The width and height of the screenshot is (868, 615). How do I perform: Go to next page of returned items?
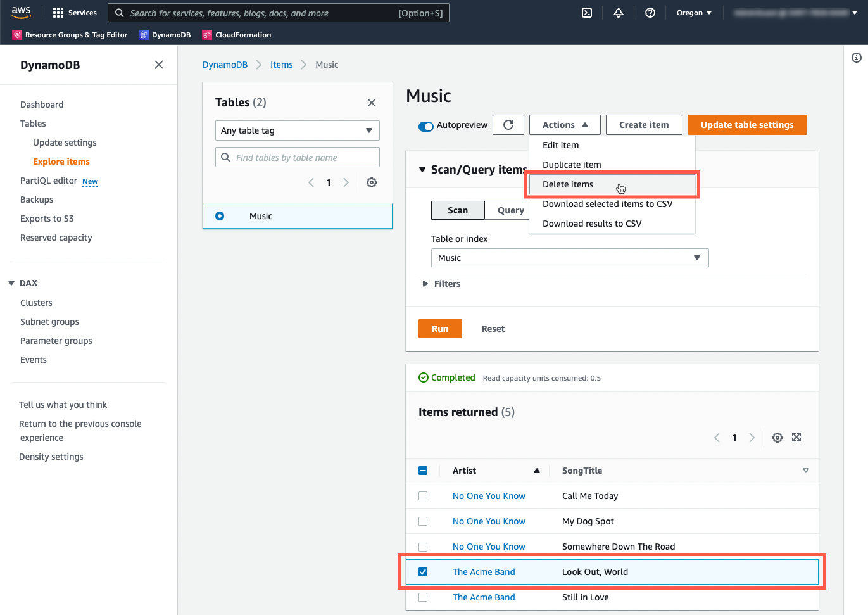(x=752, y=438)
